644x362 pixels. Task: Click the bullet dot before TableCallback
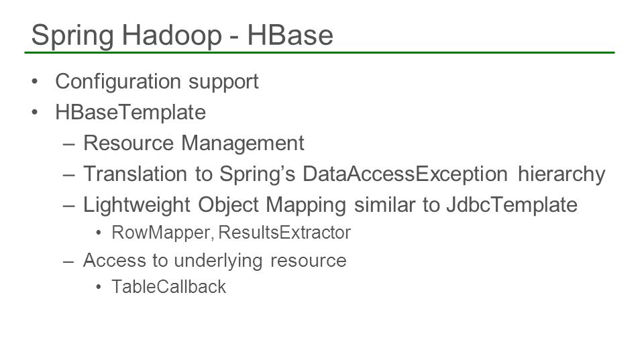tap(99, 287)
